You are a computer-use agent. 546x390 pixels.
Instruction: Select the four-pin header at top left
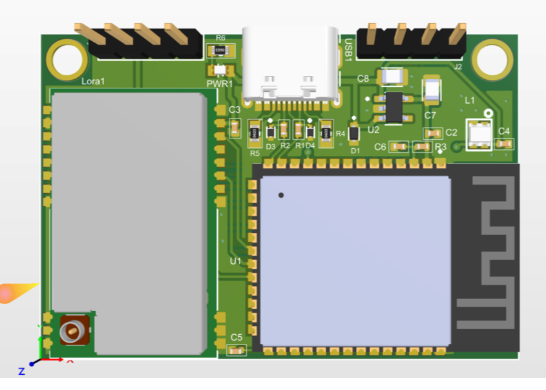point(139,41)
